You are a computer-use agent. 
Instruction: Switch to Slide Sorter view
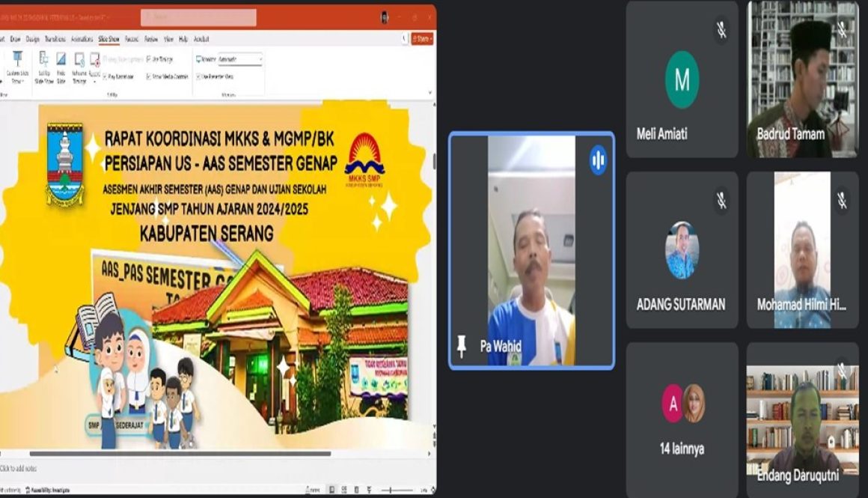coord(344,490)
